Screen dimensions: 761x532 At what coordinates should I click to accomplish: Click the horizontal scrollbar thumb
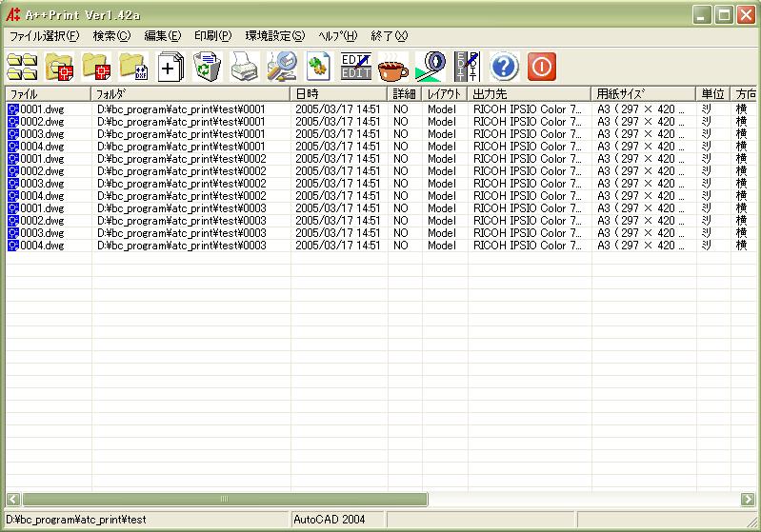pos(225,499)
